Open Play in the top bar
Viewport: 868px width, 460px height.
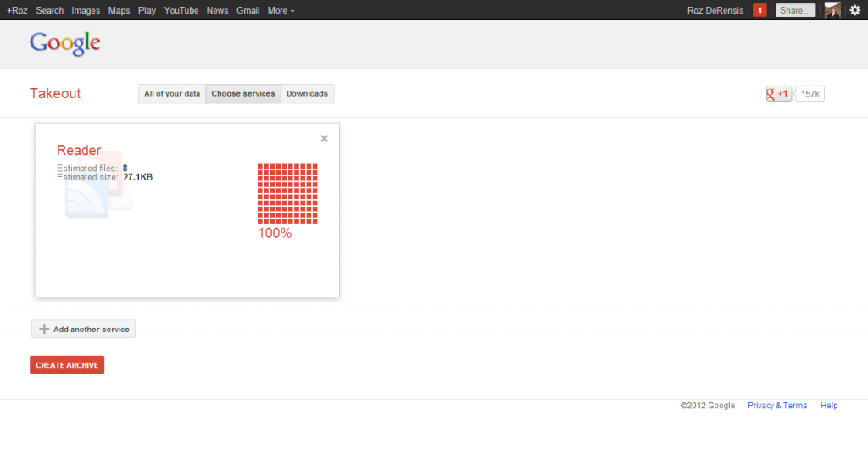147,10
